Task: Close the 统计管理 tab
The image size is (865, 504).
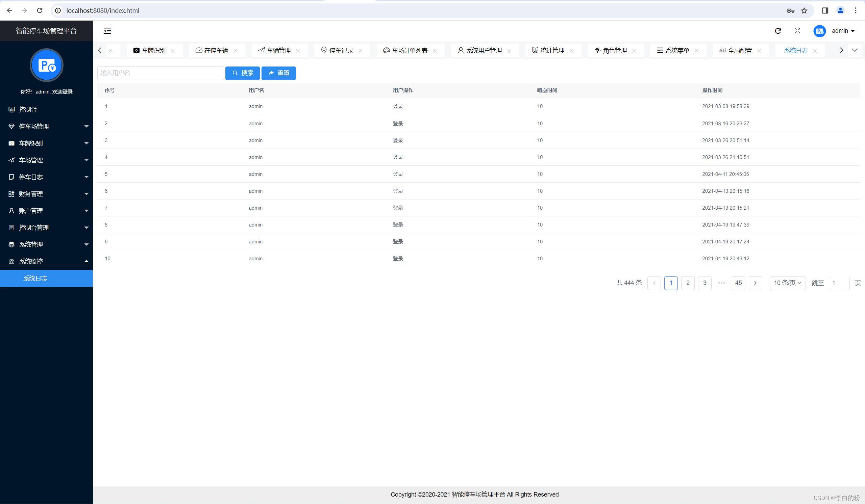Action: (x=571, y=51)
